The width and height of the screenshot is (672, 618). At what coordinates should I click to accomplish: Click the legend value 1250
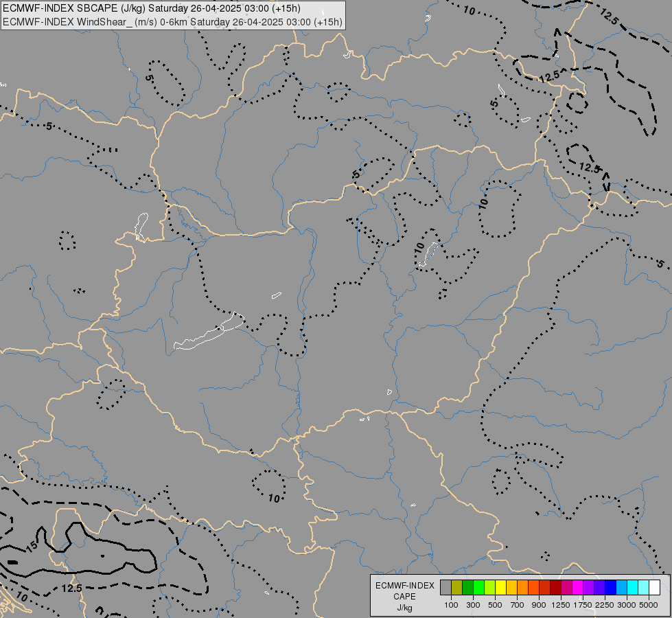(561, 605)
